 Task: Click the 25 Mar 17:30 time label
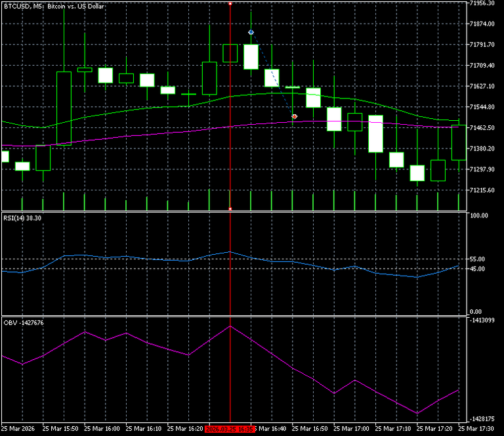point(476,429)
